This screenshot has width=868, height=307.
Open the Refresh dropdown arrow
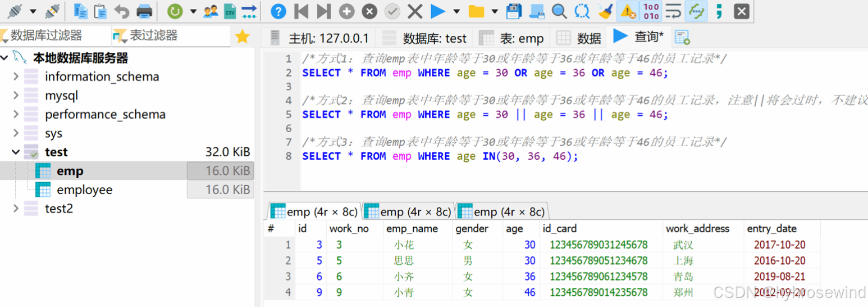[x=193, y=11]
